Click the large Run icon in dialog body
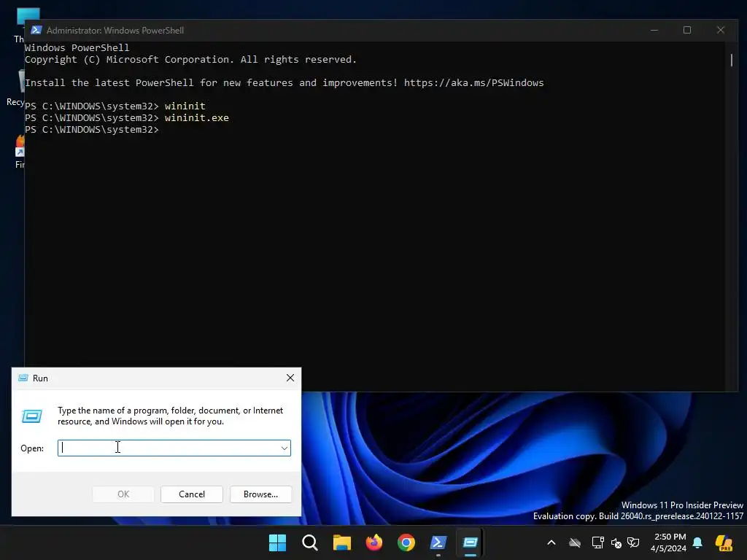The image size is (747, 560). pyautogui.click(x=32, y=416)
